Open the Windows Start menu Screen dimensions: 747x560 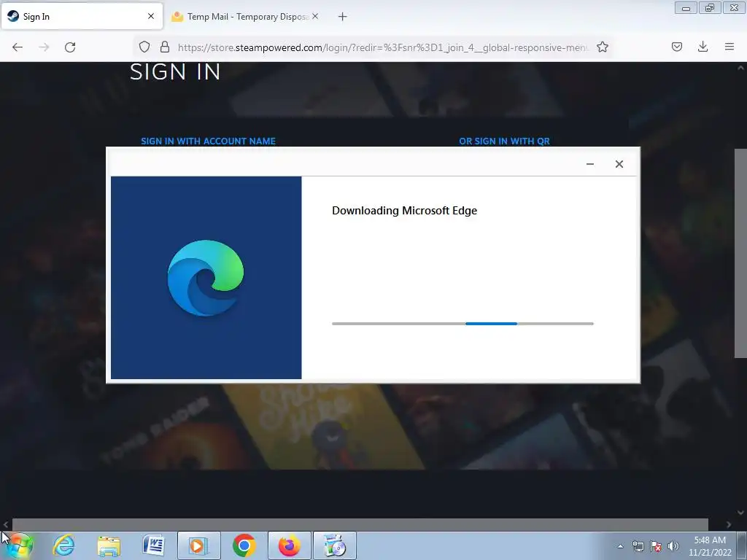tap(20, 545)
